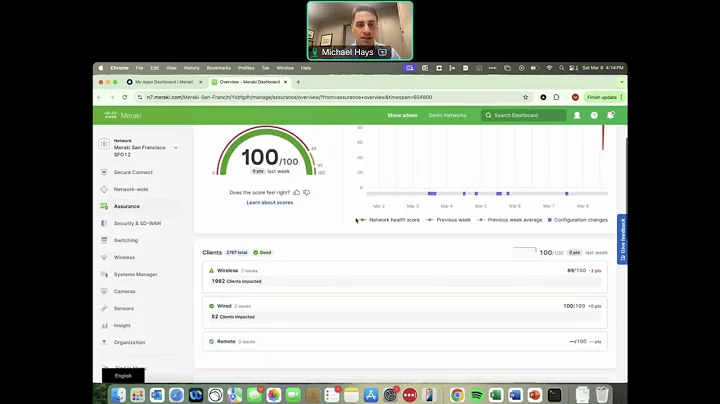The height and width of the screenshot is (404, 720).
Task: Open App Store from the Dock
Action: click(371, 395)
